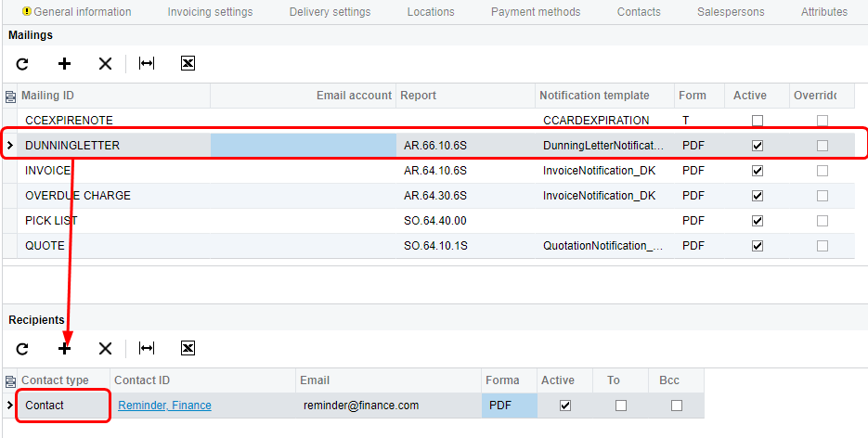868x438 pixels.
Task: Open the Contact type cell dropdown
Action: pyautogui.click(x=63, y=406)
